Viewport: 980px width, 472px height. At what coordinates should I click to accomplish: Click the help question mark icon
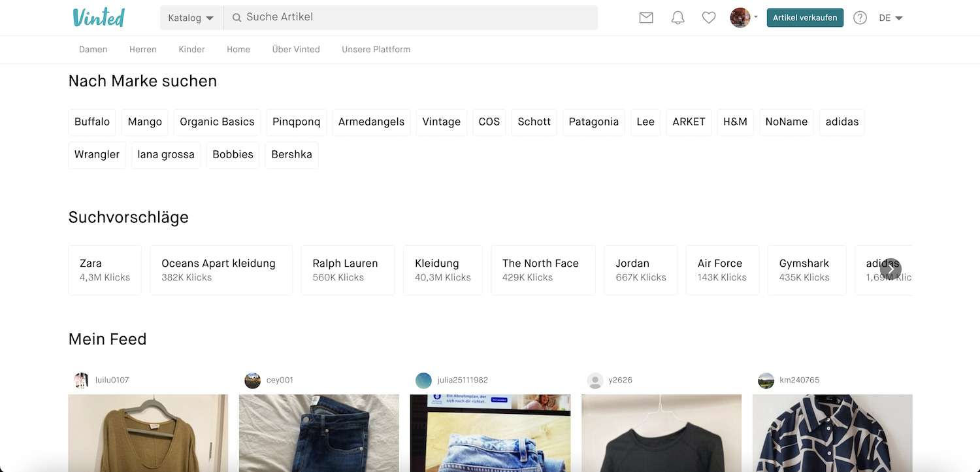tap(860, 18)
